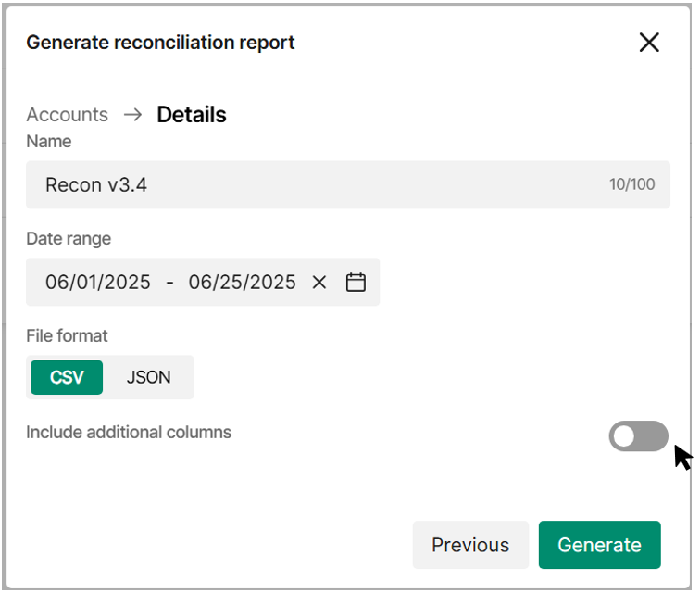
Task: Edit the end date 06/25/2025
Action: pyautogui.click(x=242, y=282)
